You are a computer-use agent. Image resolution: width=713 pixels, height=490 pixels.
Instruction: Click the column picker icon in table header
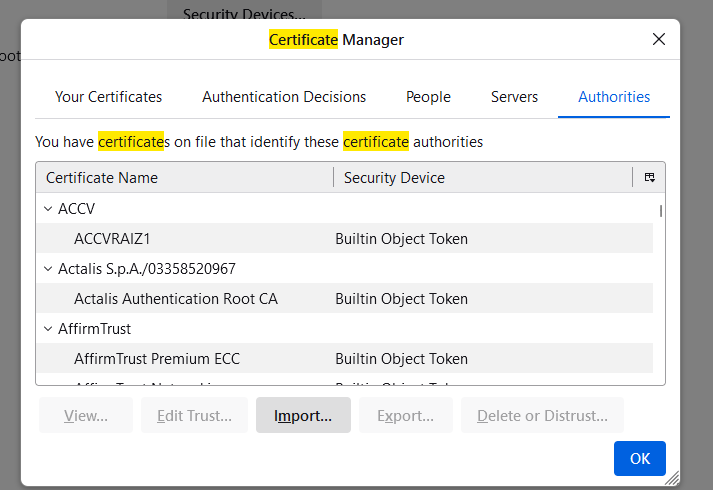(x=649, y=178)
